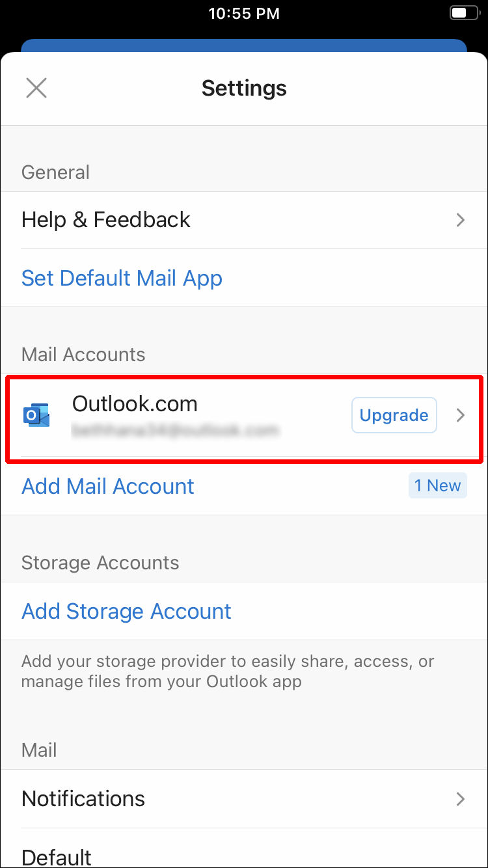The height and width of the screenshot is (868, 488).
Task: Tap the Upgrade button
Action: click(394, 415)
